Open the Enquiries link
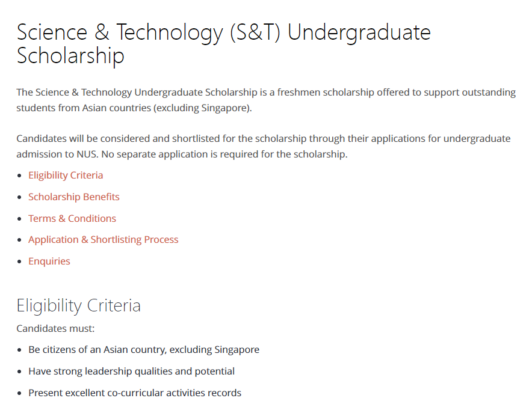The width and height of the screenshot is (532, 407). coord(49,262)
